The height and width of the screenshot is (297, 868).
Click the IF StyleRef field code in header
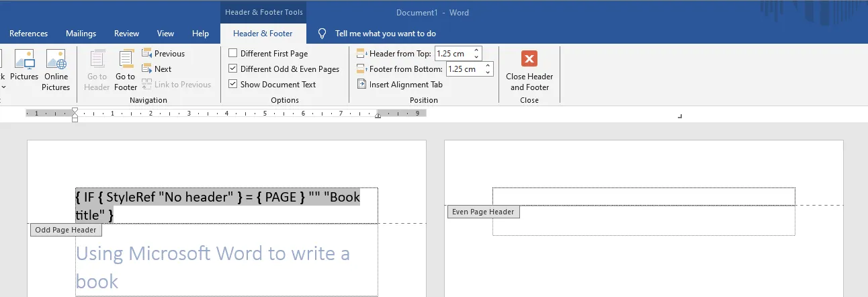point(218,206)
